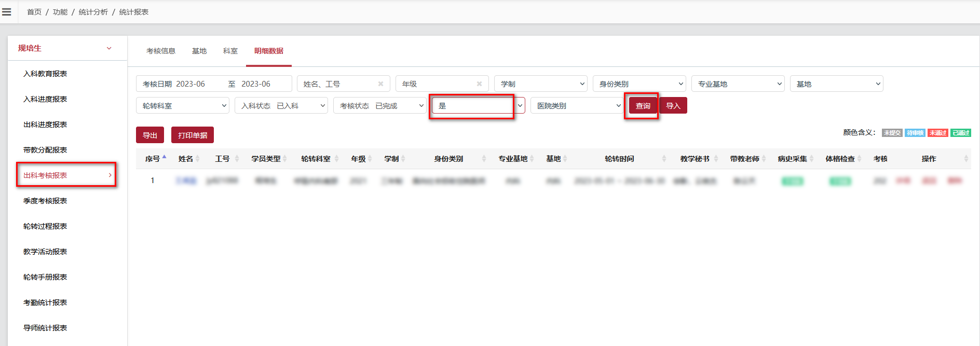Click sort icon beside 操作 header
The height and width of the screenshot is (346, 980).
coord(965,159)
